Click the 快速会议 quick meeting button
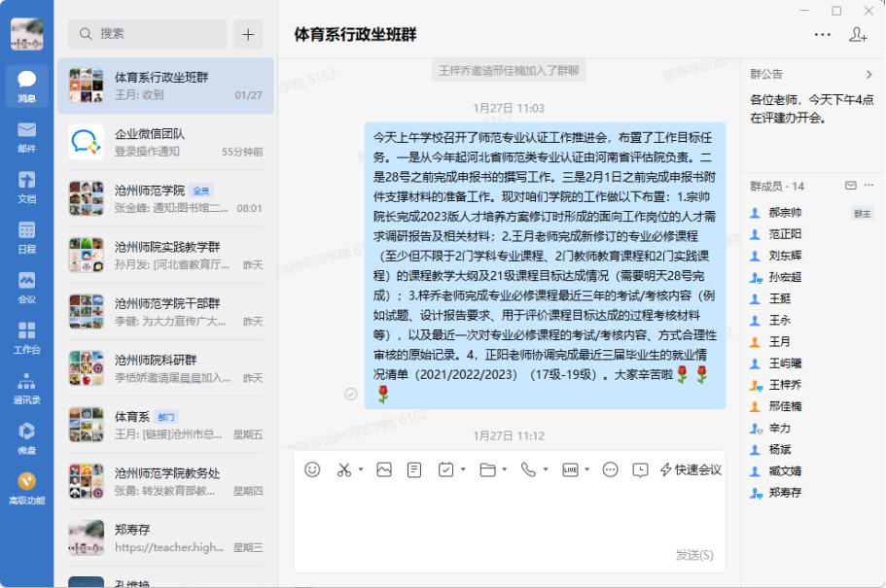 [x=691, y=469]
